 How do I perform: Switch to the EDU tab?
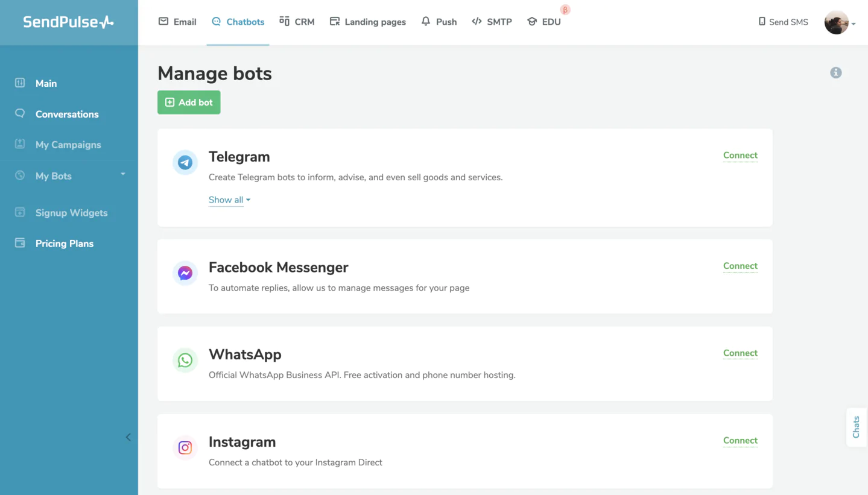click(x=544, y=22)
